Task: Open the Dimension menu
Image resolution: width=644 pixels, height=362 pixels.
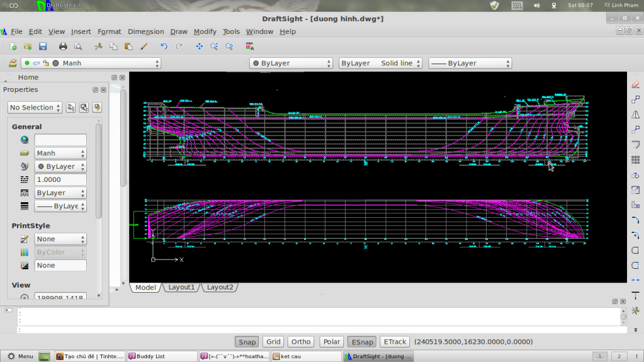Action: pos(145,31)
